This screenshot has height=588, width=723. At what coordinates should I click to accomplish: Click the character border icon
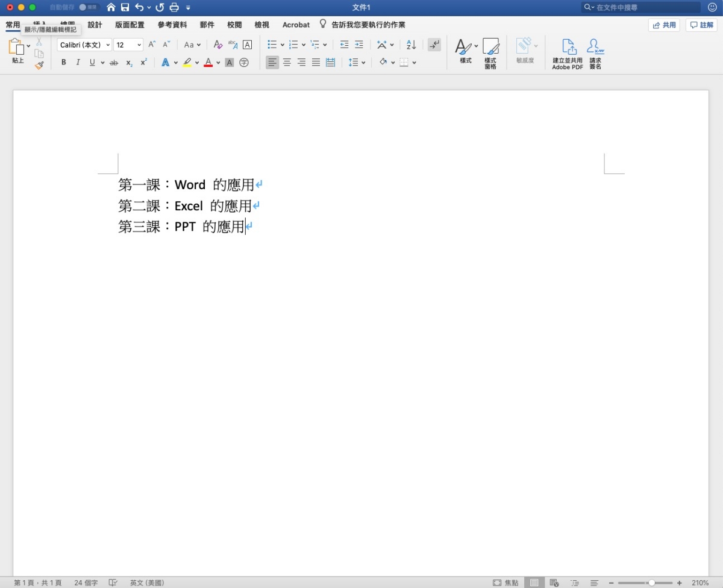click(247, 45)
